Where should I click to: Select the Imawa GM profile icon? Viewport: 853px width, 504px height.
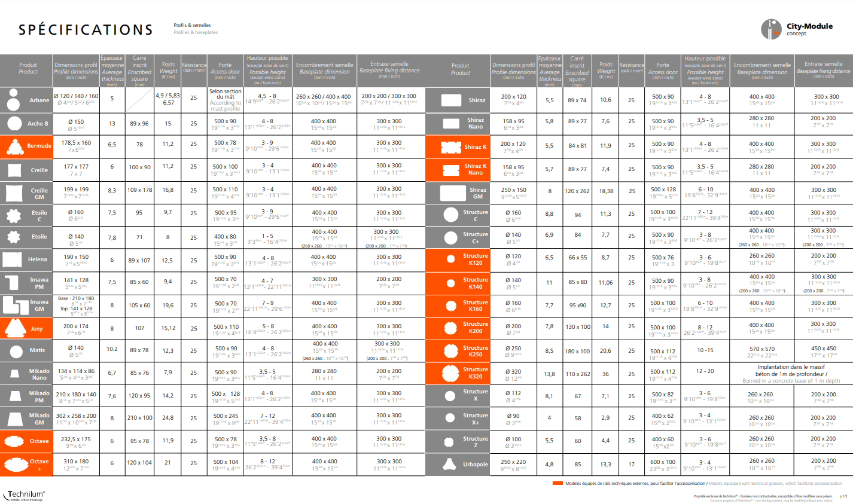tap(16, 305)
